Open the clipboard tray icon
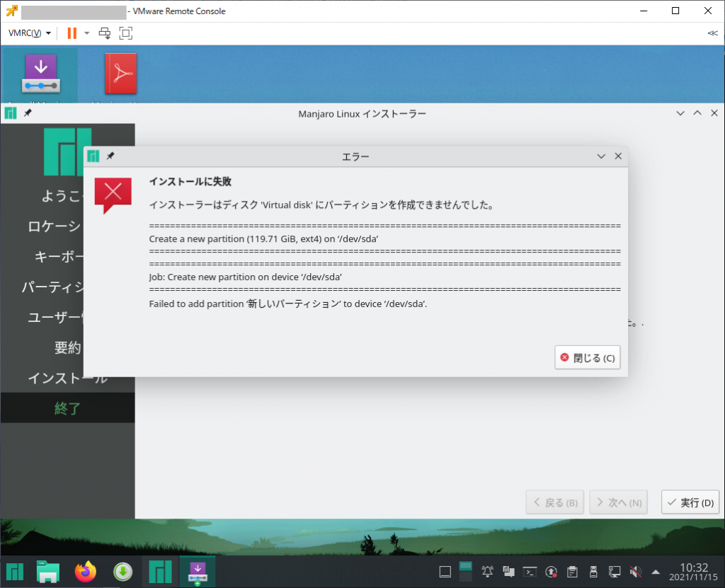The width and height of the screenshot is (725, 588). click(572, 572)
